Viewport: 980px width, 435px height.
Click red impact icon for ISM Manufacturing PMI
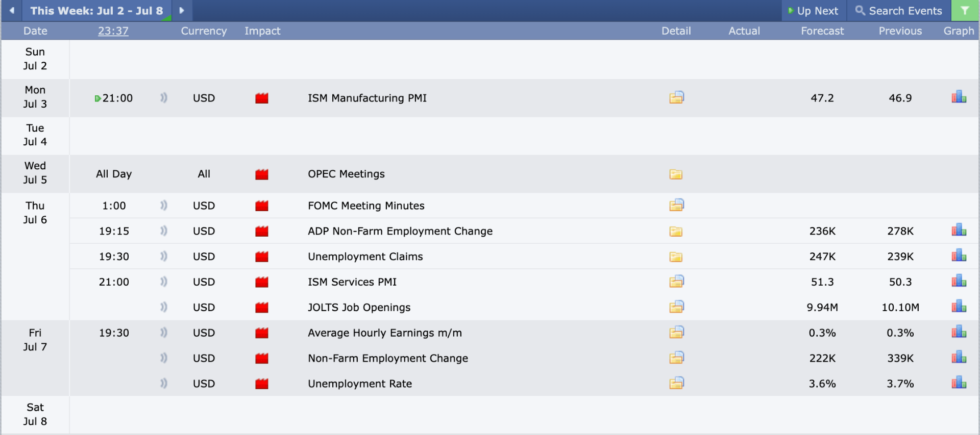click(x=262, y=98)
